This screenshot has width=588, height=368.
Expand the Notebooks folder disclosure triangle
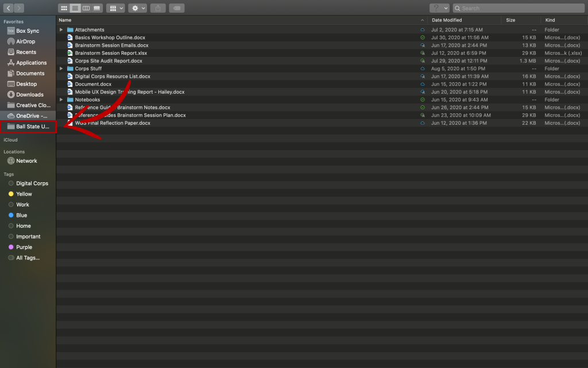[61, 99]
